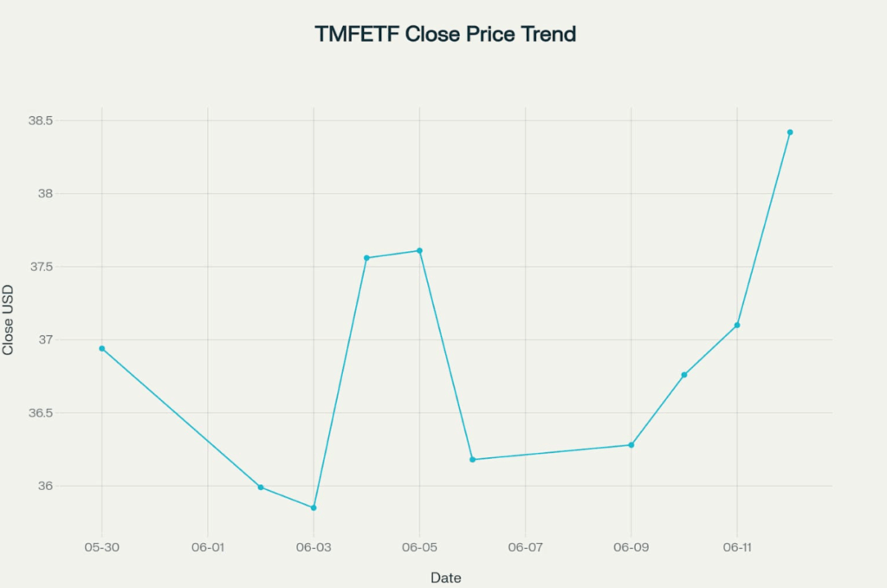Click the 06-01 x-axis tick label
This screenshot has height=588, width=887.
click(208, 548)
